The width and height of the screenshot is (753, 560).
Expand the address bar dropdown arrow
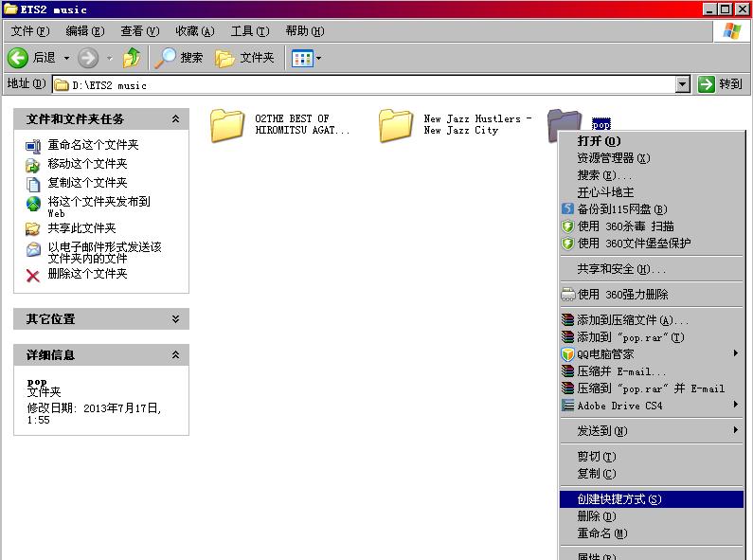pyautogui.click(x=682, y=84)
